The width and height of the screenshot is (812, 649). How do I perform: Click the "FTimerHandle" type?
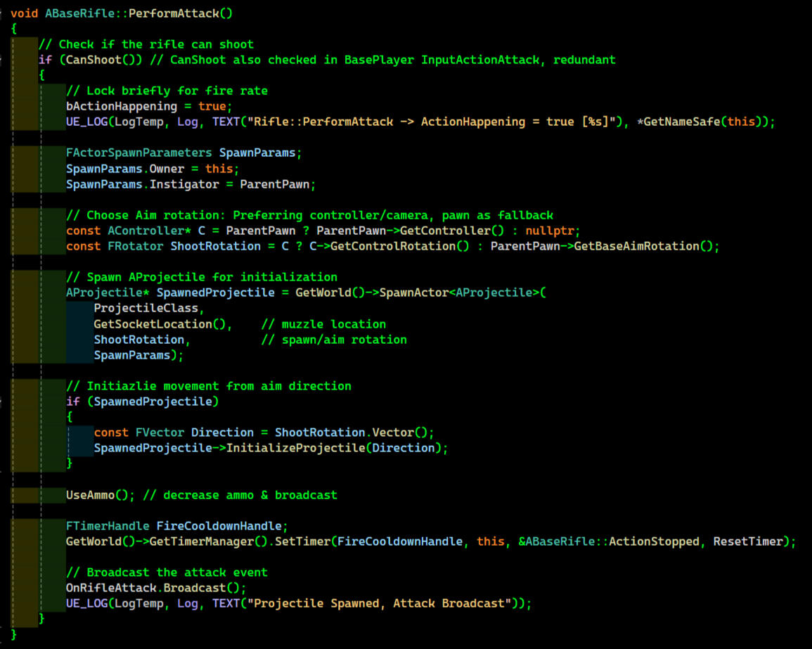click(x=107, y=526)
